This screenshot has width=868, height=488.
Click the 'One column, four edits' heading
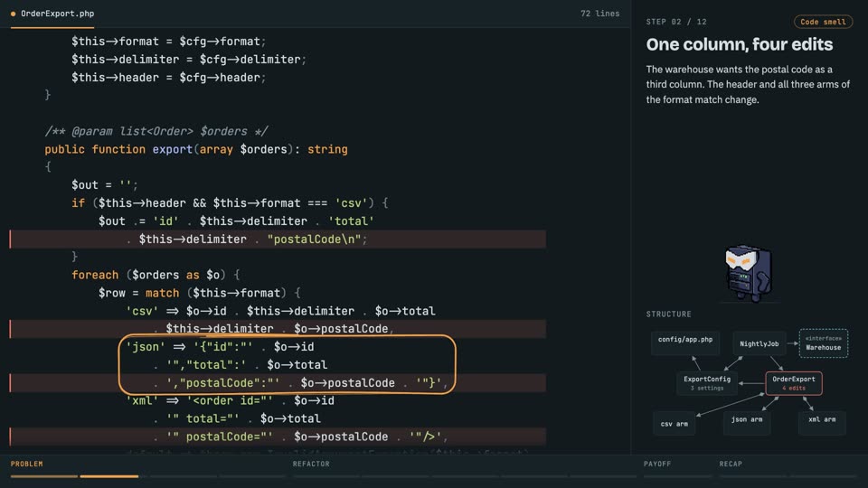pos(739,44)
